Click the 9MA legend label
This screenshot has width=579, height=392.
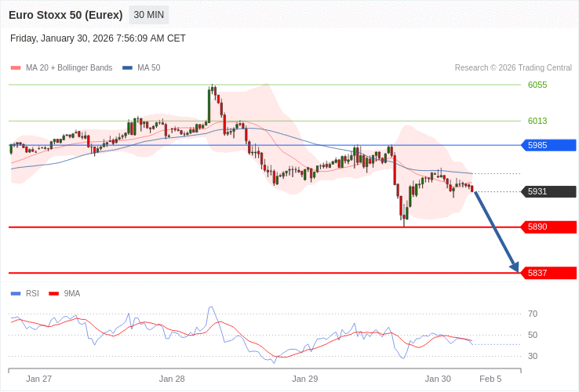point(72,293)
